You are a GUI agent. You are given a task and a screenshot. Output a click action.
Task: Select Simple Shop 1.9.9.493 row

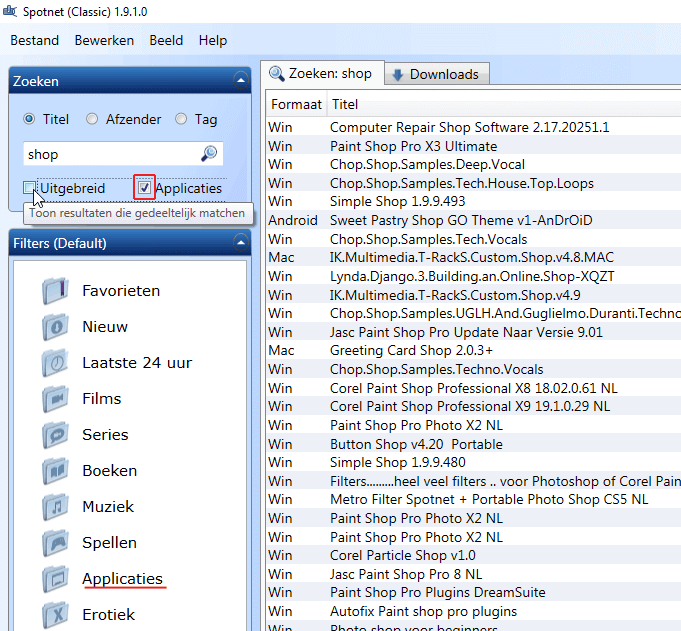[473, 202]
